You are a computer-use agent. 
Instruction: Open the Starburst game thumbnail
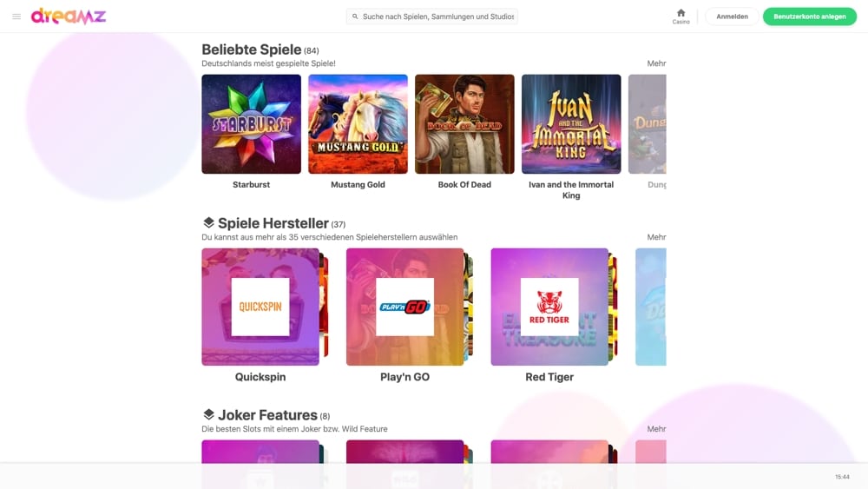(x=252, y=124)
